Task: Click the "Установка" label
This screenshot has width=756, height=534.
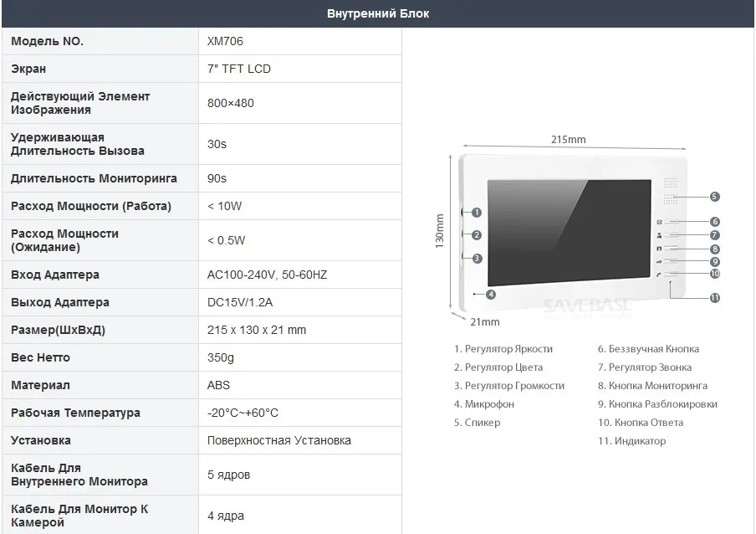Action: pyautogui.click(x=41, y=440)
